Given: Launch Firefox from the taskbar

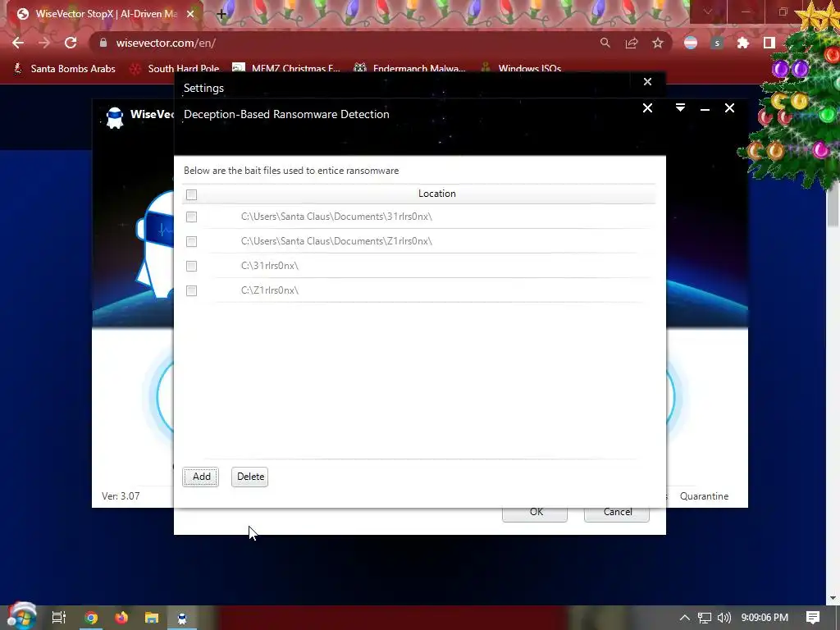Looking at the screenshot, I should tap(121, 618).
